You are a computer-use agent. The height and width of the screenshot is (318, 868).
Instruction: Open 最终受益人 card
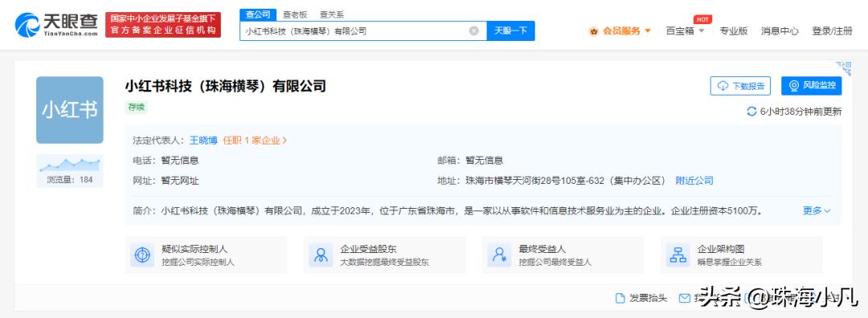click(x=563, y=255)
